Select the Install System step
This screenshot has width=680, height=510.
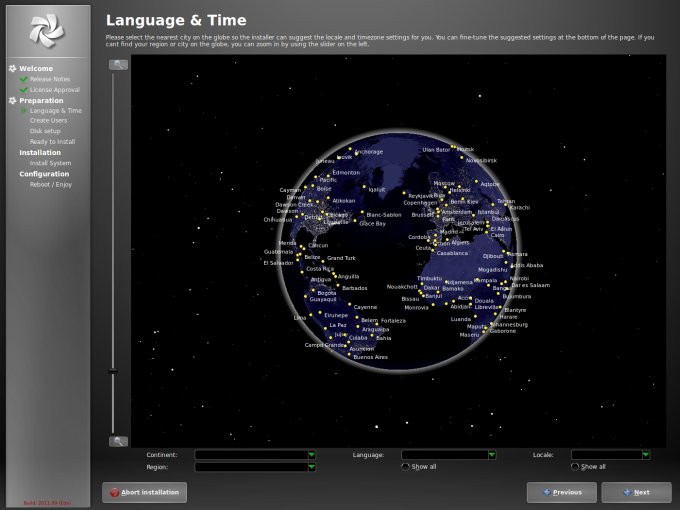[50, 163]
